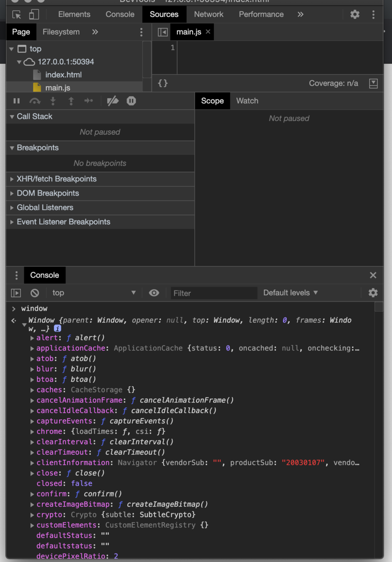Click the Step debugger arrow icon
392x562 pixels.
point(88,101)
